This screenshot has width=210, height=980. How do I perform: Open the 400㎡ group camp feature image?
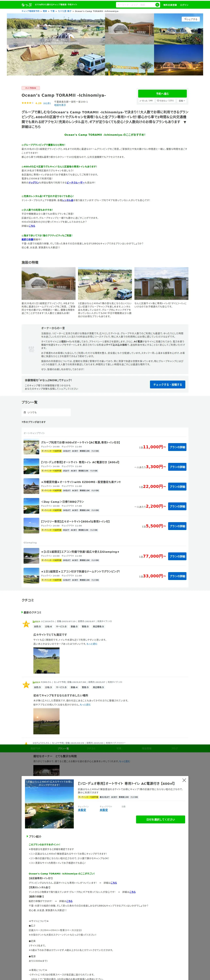(x=105, y=283)
